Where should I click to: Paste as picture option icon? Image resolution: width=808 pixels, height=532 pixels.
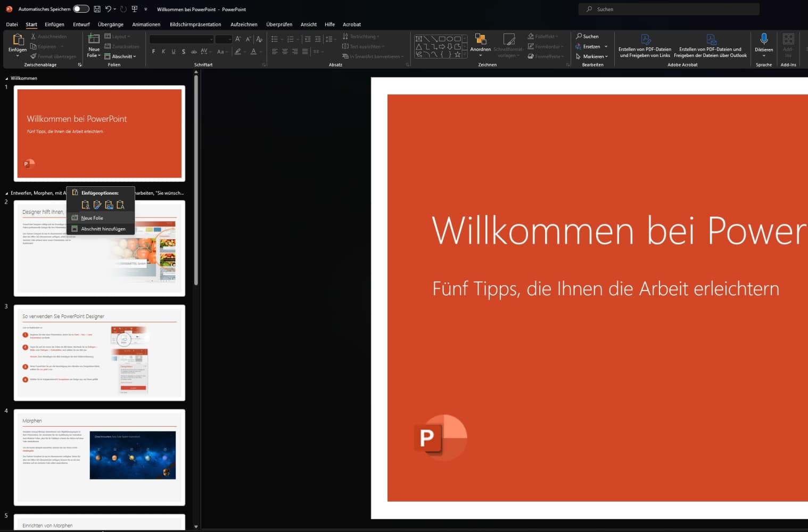[x=109, y=205]
